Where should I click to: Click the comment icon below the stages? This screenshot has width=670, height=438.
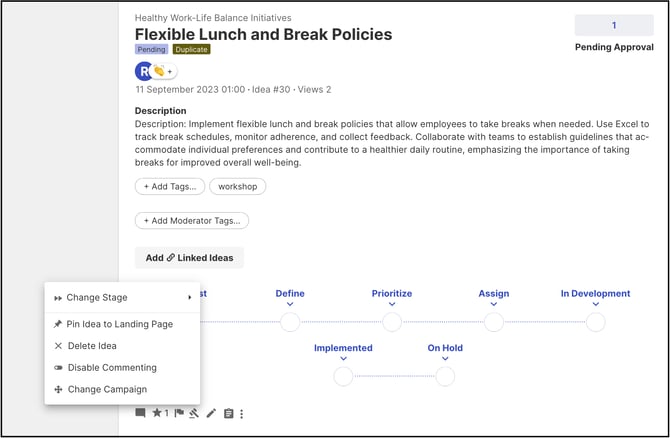tap(141, 412)
